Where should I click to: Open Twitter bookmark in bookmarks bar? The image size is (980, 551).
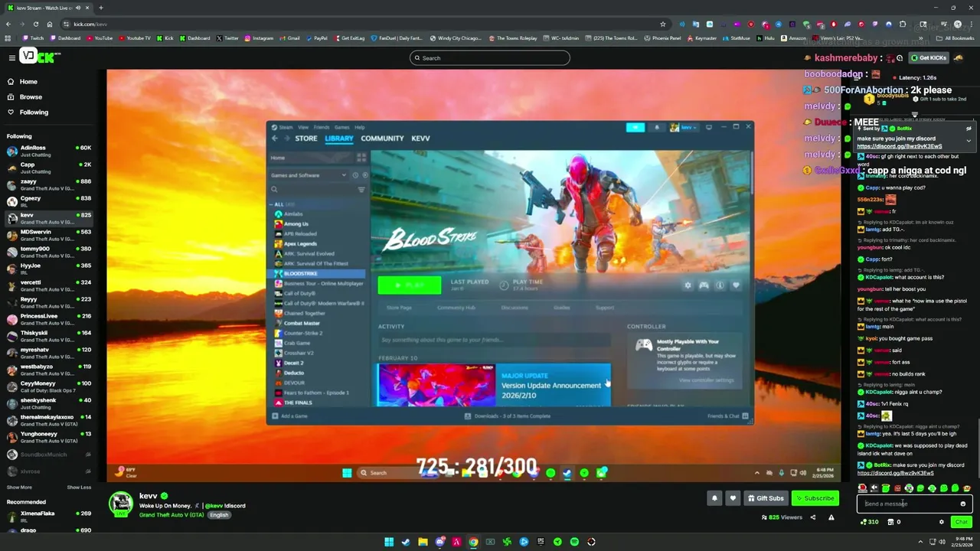coord(227,38)
